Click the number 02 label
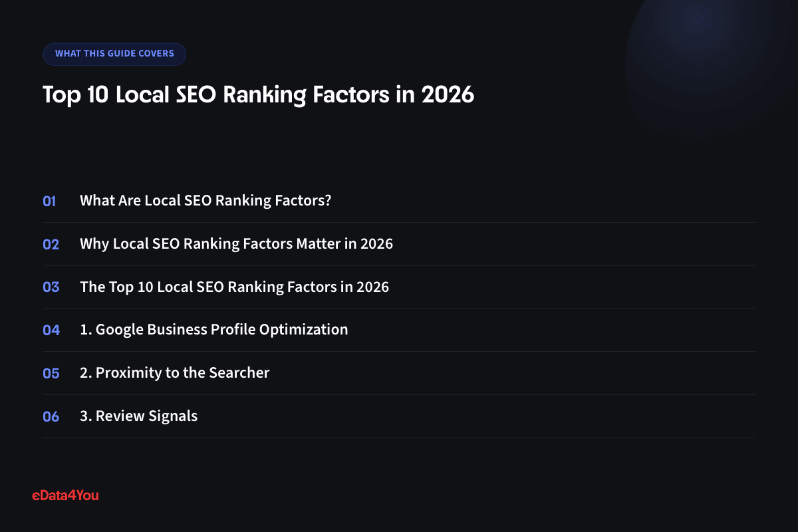The width and height of the screenshot is (798, 532). point(51,244)
